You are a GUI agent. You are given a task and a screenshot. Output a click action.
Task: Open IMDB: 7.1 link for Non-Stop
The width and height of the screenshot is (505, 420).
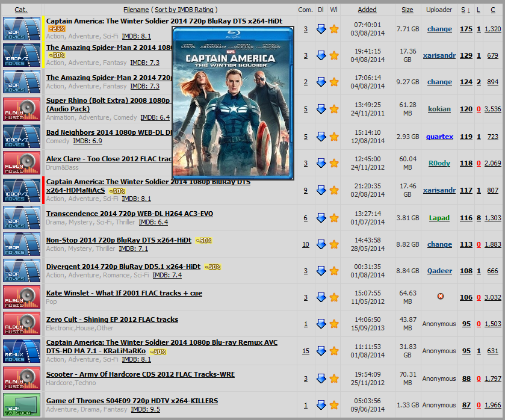pyautogui.click(x=134, y=249)
